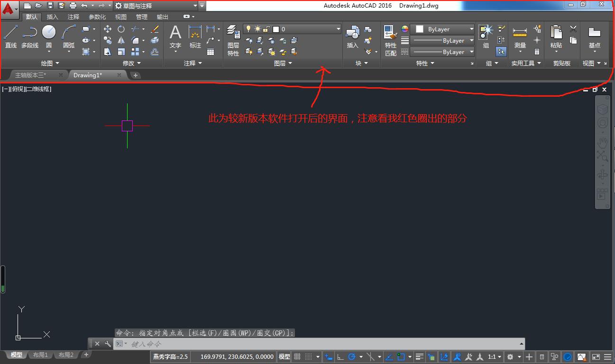Click the Quick Calculator icon

tap(537, 52)
